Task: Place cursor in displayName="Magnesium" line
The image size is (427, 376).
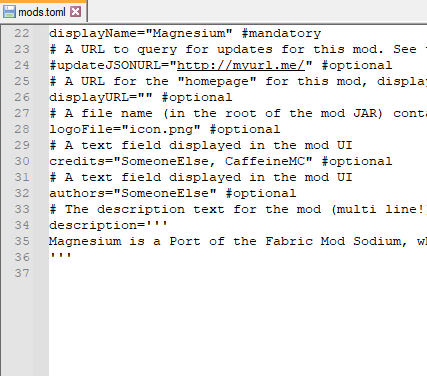Action: [185, 33]
